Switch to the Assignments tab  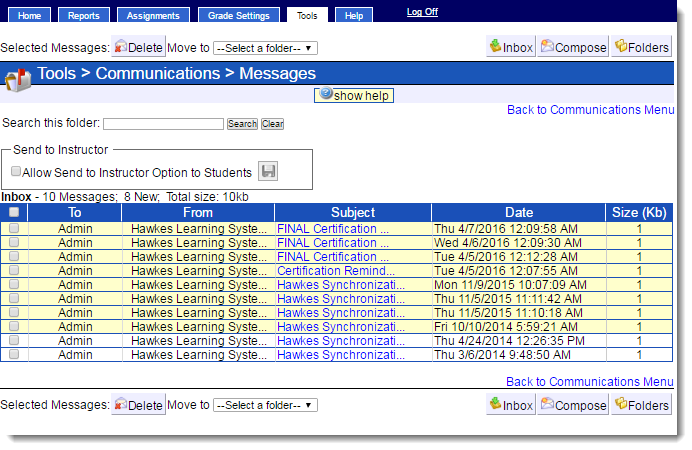pyautogui.click(x=153, y=15)
